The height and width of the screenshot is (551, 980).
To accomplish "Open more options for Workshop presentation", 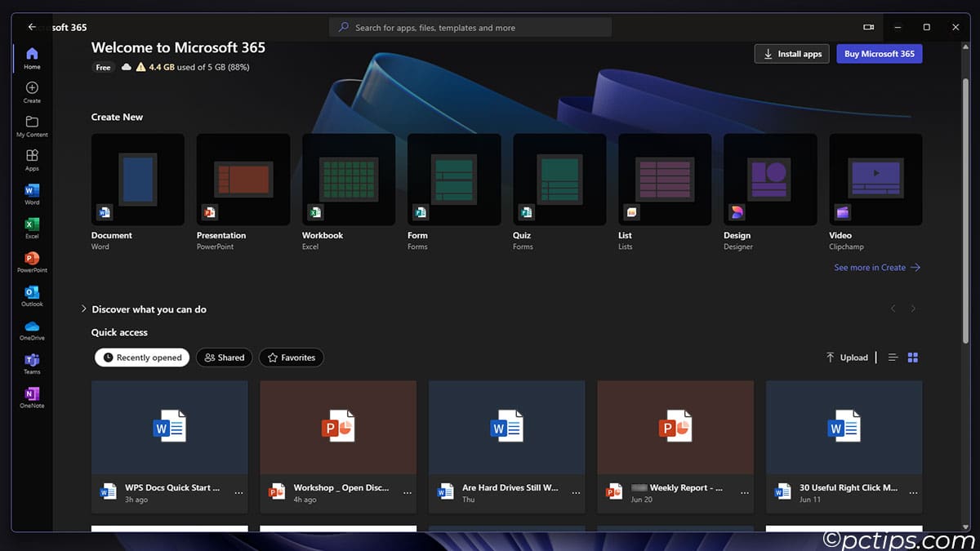I will [x=408, y=493].
